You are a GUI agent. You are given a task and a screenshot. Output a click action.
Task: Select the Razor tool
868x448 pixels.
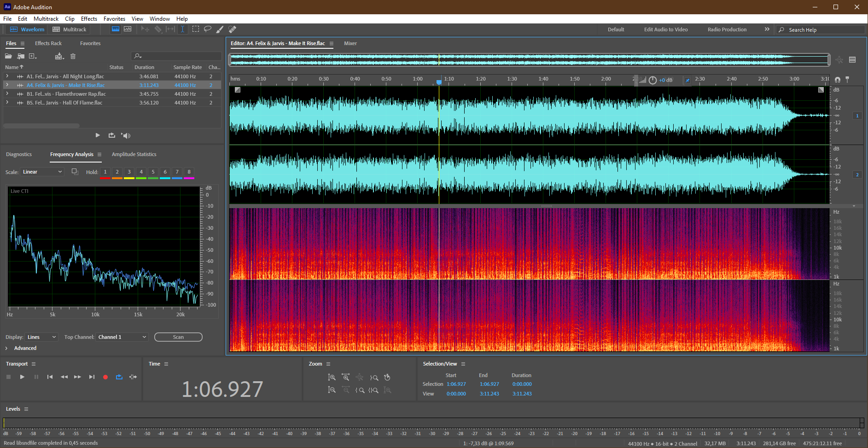point(158,29)
